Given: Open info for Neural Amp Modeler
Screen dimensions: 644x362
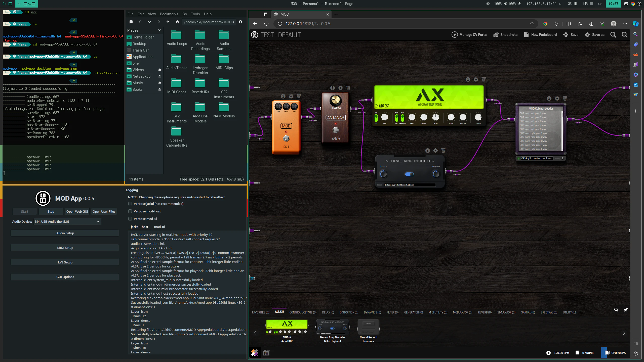Looking at the screenshot, I should [428, 151].
